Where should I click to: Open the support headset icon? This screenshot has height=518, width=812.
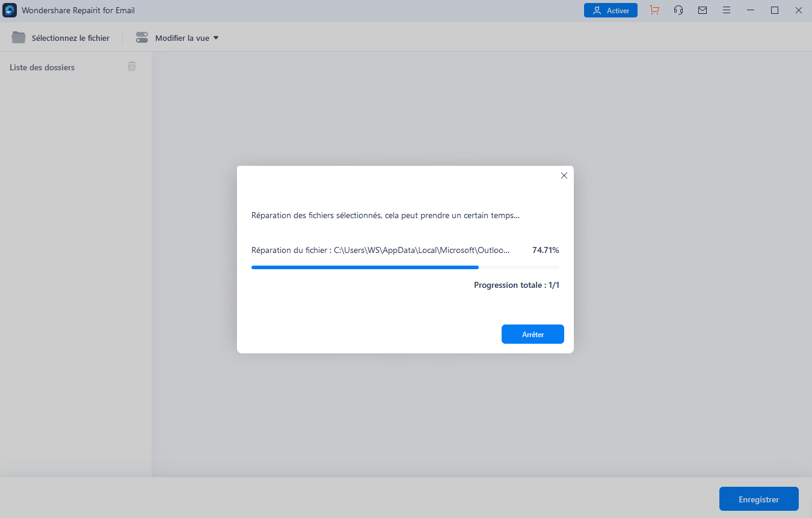coord(678,10)
